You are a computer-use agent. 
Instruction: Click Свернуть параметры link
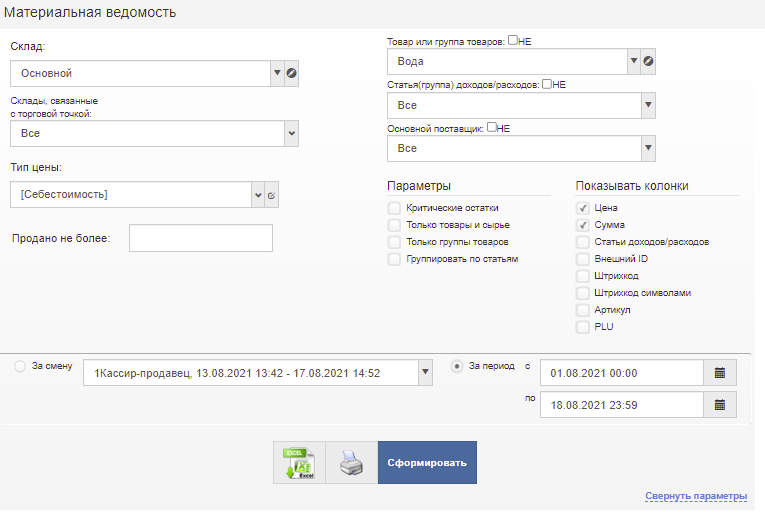[695, 497]
